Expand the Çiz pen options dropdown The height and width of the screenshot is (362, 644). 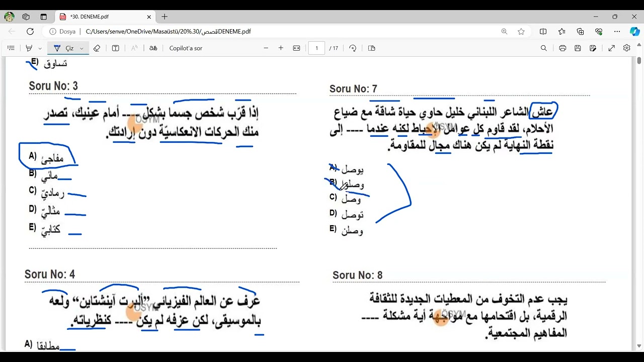82,48
